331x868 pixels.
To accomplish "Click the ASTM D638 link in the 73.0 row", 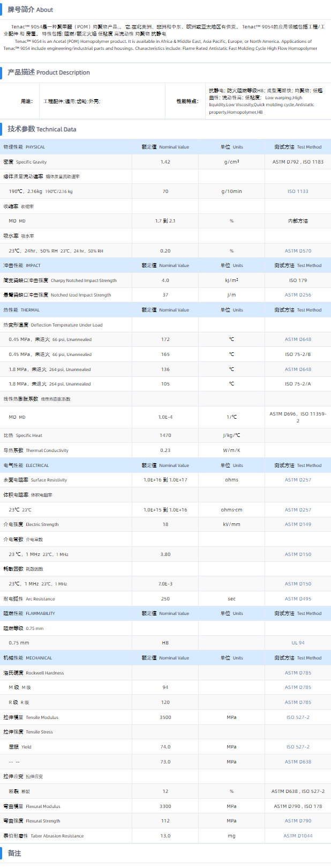I will pyautogui.click(x=298, y=762).
